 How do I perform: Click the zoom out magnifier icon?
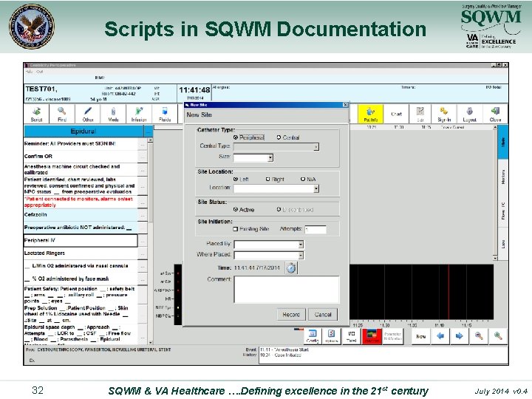pyautogui.click(x=479, y=336)
